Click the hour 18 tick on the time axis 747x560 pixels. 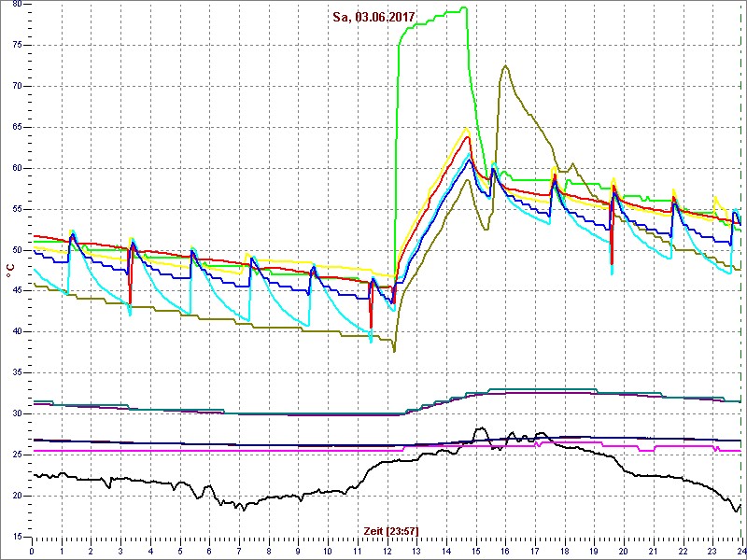pos(564,550)
